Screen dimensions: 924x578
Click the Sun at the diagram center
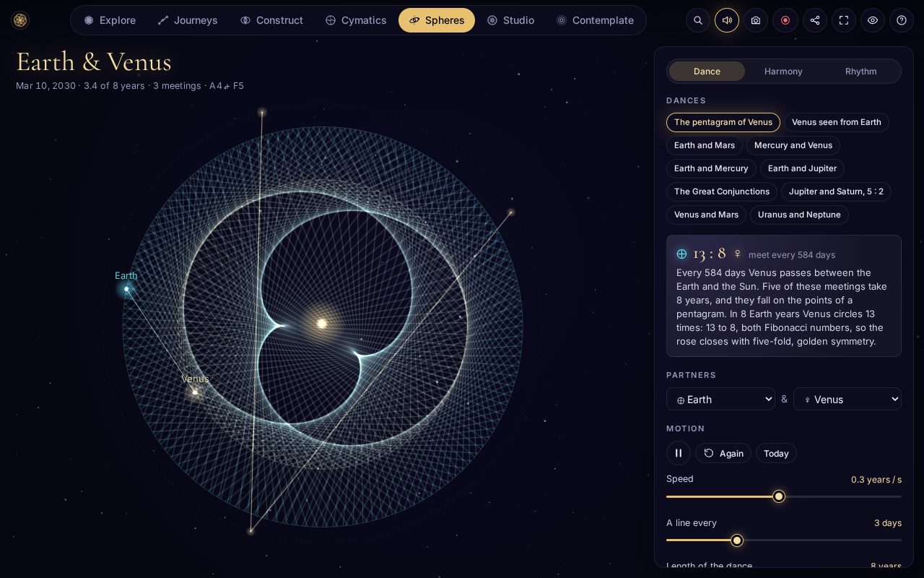(x=322, y=323)
